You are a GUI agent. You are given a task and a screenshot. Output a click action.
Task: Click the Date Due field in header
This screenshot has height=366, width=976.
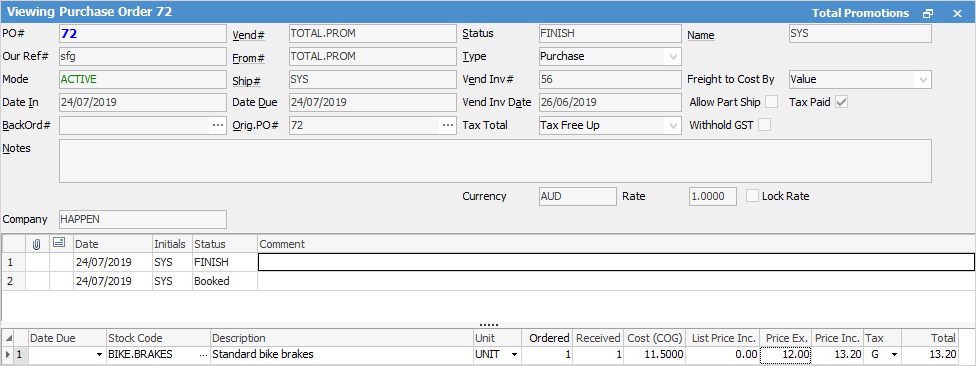coord(373,102)
